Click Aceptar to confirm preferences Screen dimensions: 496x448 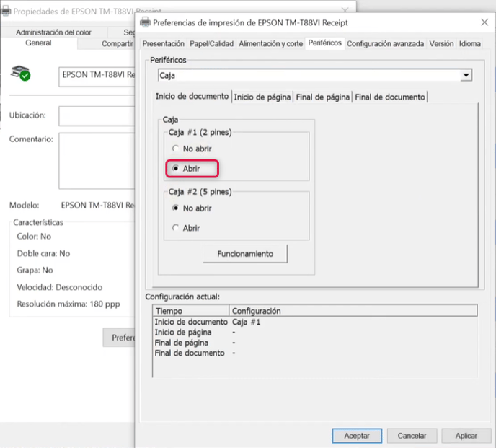tap(357, 436)
